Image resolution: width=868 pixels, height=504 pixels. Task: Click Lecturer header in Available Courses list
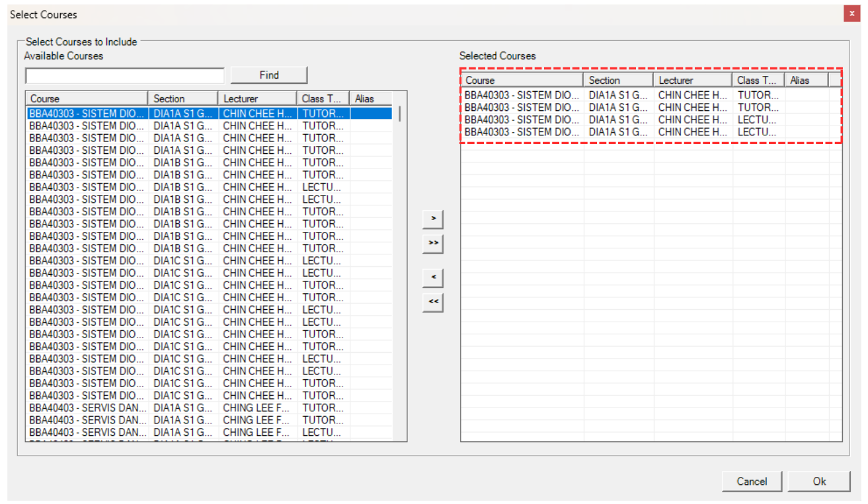257,98
